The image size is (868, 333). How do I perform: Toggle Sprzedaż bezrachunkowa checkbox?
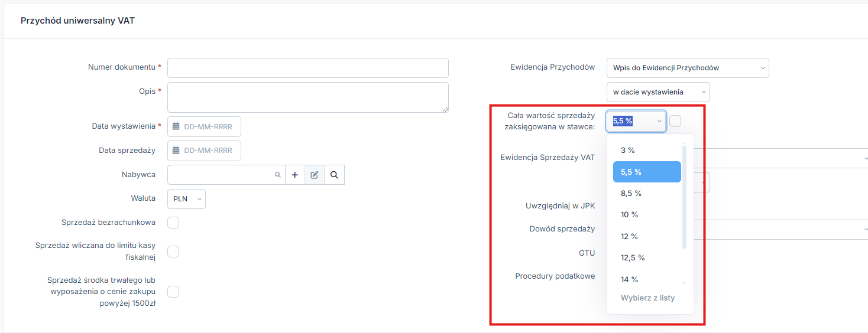coord(173,223)
